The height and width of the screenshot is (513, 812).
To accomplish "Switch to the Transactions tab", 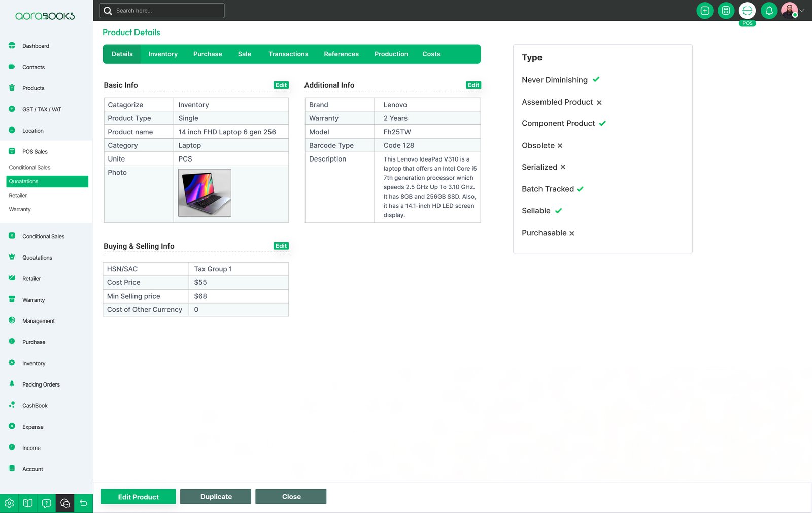I will 288,54.
